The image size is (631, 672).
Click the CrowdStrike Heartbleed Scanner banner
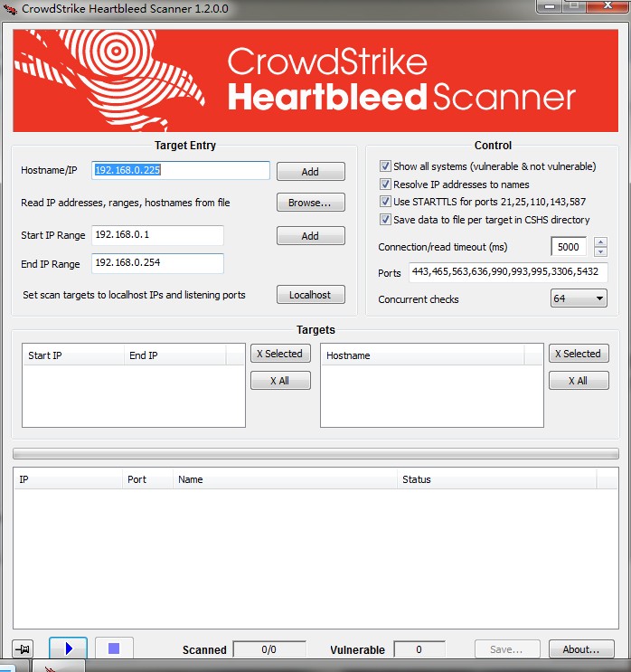[x=315, y=80]
